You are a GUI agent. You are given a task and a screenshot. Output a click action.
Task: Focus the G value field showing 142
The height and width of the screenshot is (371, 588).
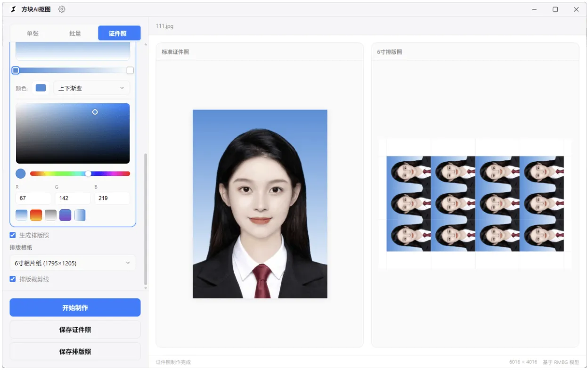(x=73, y=198)
